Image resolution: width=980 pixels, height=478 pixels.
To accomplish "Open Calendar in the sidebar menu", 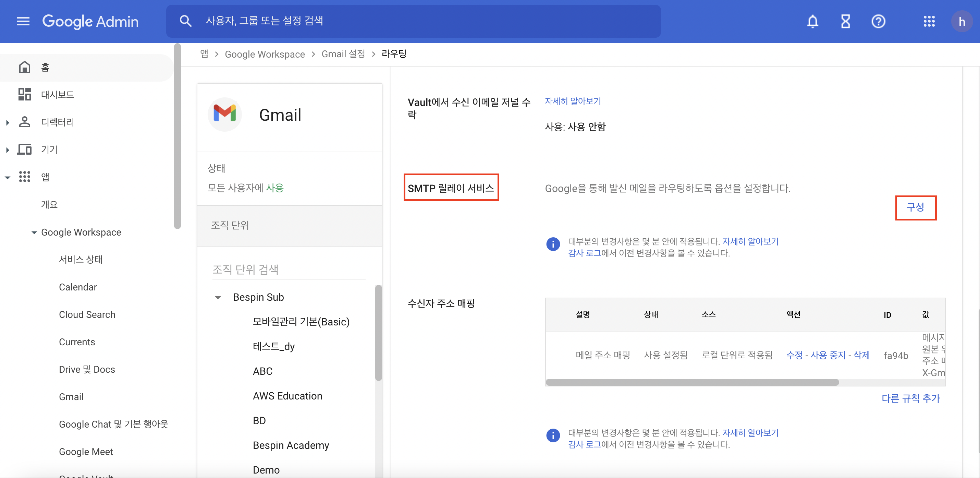I will pos(77,287).
